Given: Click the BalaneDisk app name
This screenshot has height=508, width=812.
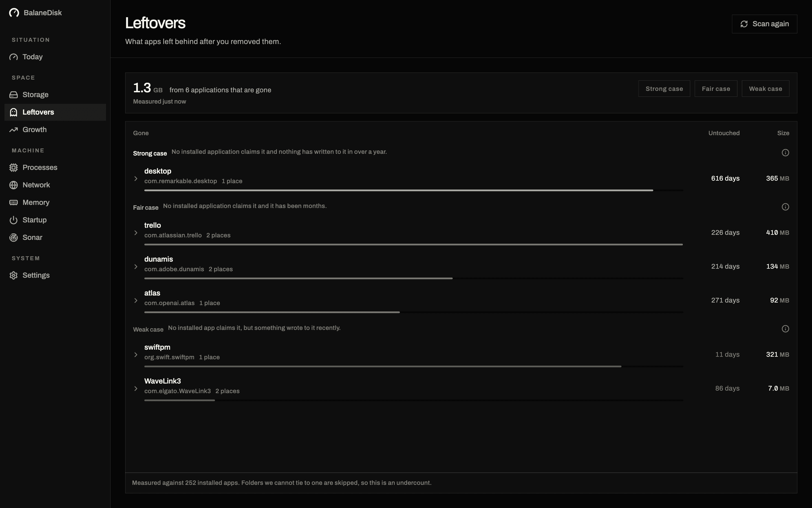Looking at the screenshot, I should click(x=43, y=13).
